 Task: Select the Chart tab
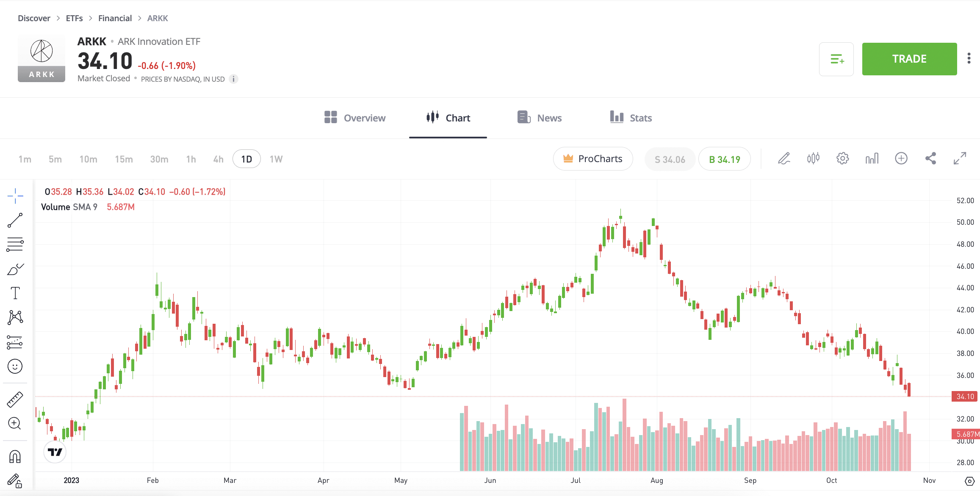click(448, 118)
